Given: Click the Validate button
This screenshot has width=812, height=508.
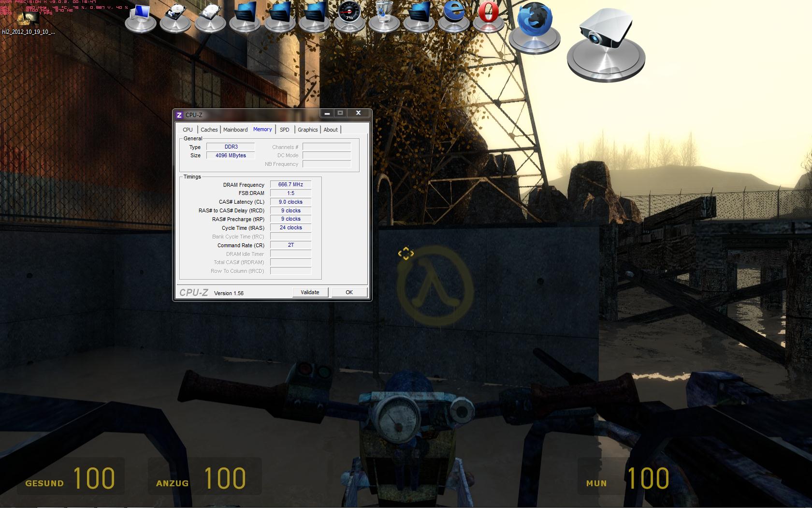Looking at the screenshot, I should coord(310,292).
